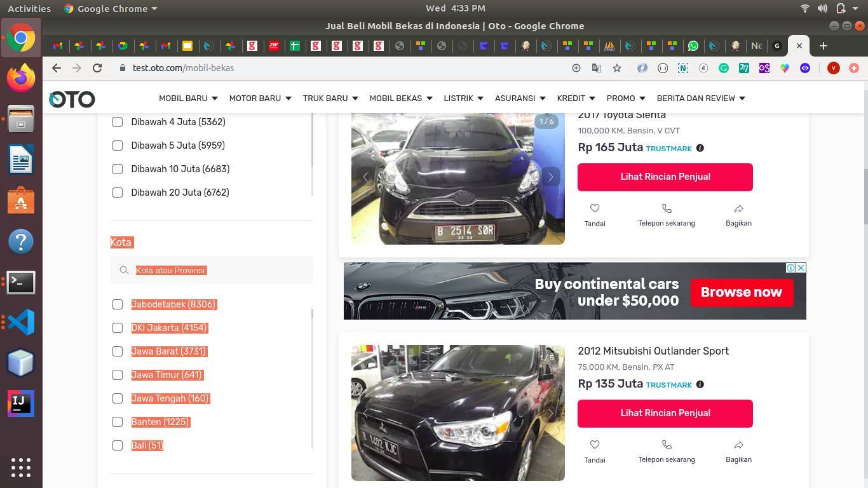Reload the current page
Image resolution: width=868 pixels, height=488 pixels.
pos(97,68)
